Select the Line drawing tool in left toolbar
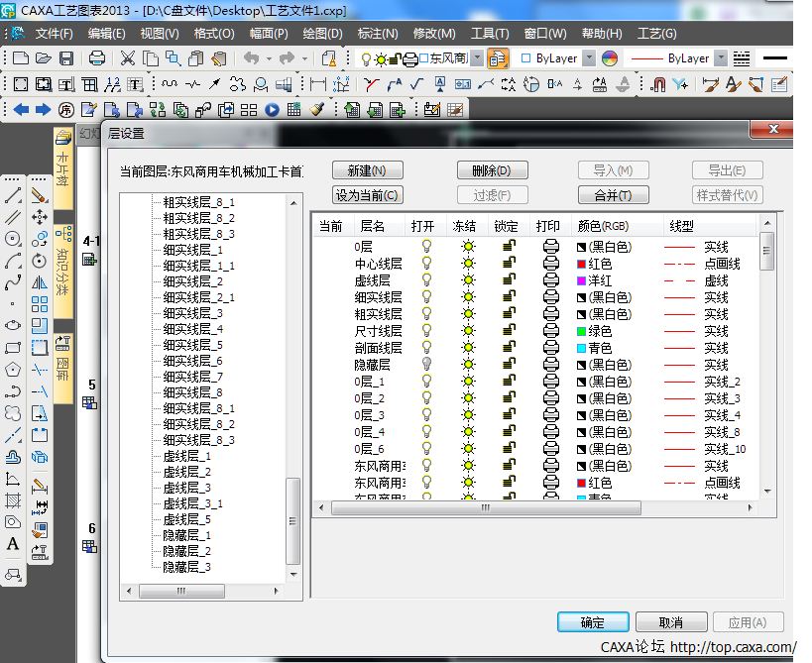This screenshot has height=663, width=812. click(13, 195)
